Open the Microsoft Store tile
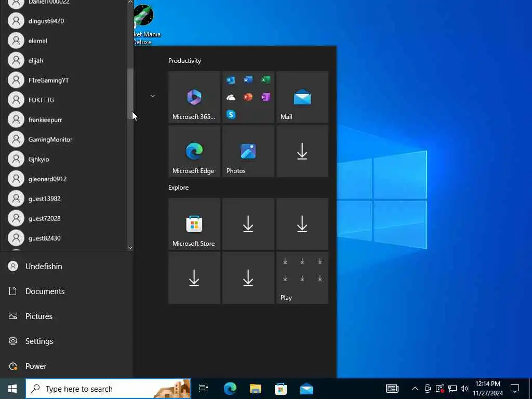This screenshot has height=399, width=532. point(194,224)
